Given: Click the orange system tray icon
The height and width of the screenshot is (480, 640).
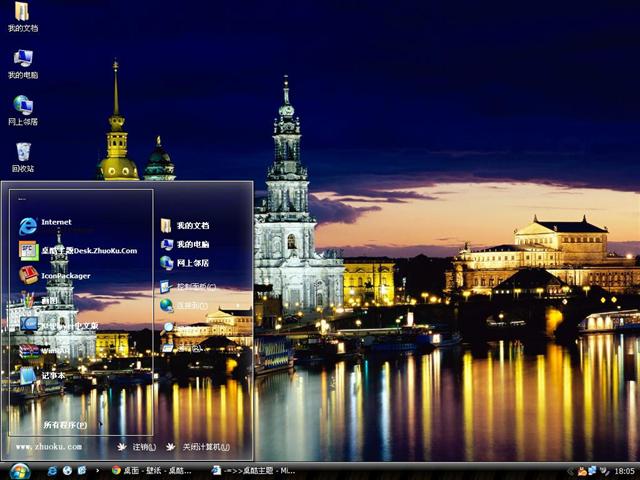Looking at the screenshot, I should 582,471.
